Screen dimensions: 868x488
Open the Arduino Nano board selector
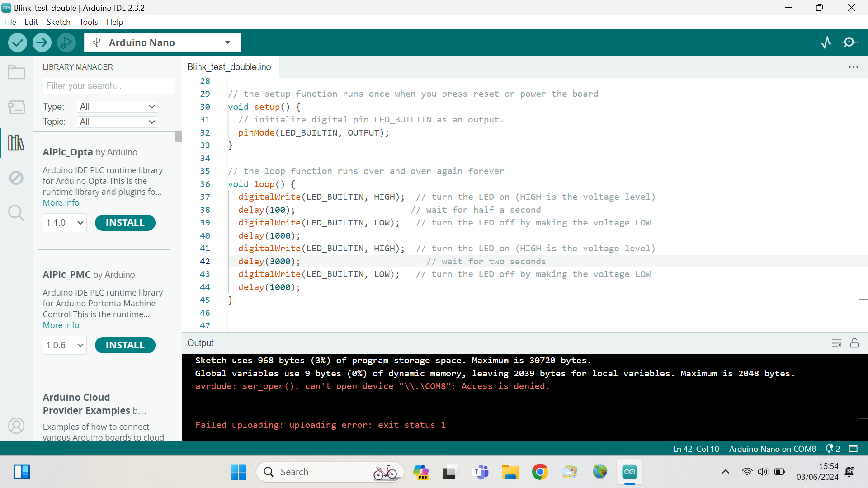click(162, 42)
